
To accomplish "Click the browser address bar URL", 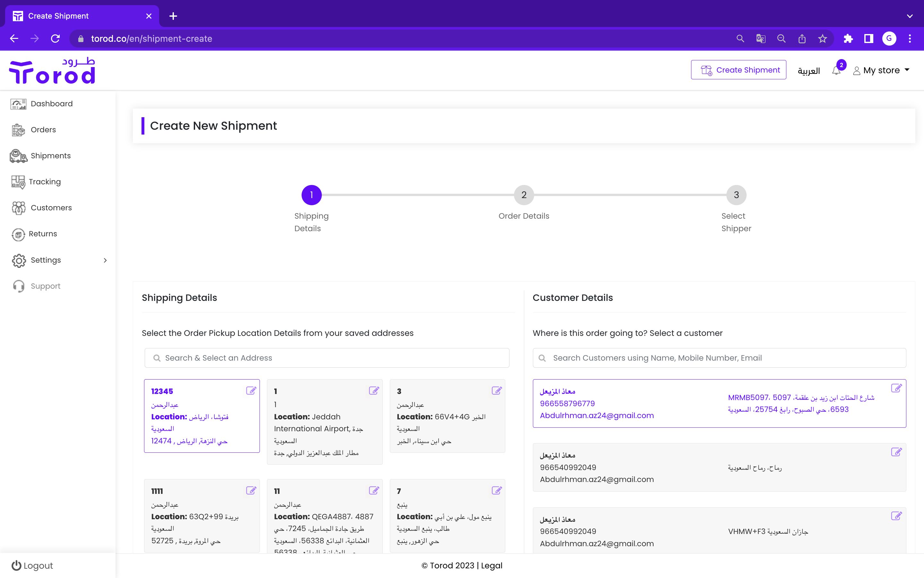I will (x=151, y=39).
